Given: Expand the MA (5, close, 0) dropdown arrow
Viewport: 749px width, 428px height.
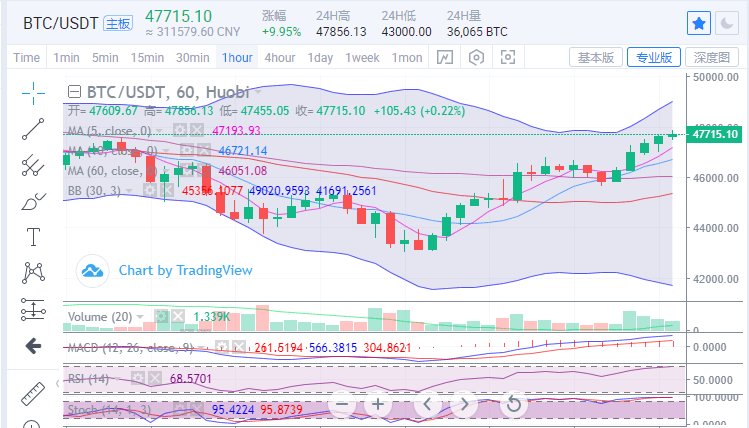Looking at the screenshot, I should [160, 130].
